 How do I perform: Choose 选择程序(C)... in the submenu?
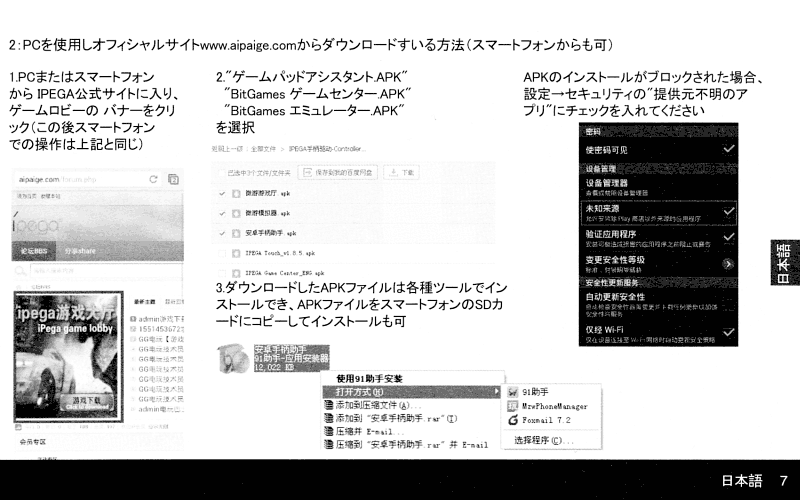544,440
